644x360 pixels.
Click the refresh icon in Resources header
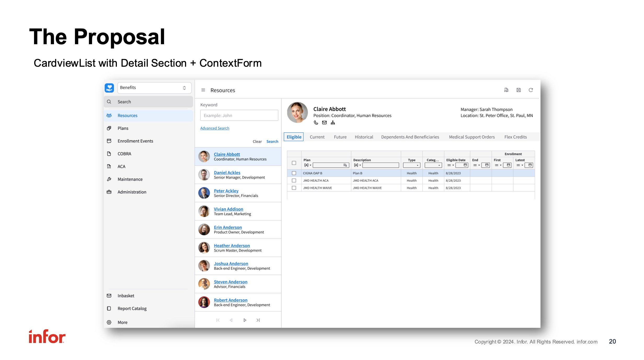(531, 90)
